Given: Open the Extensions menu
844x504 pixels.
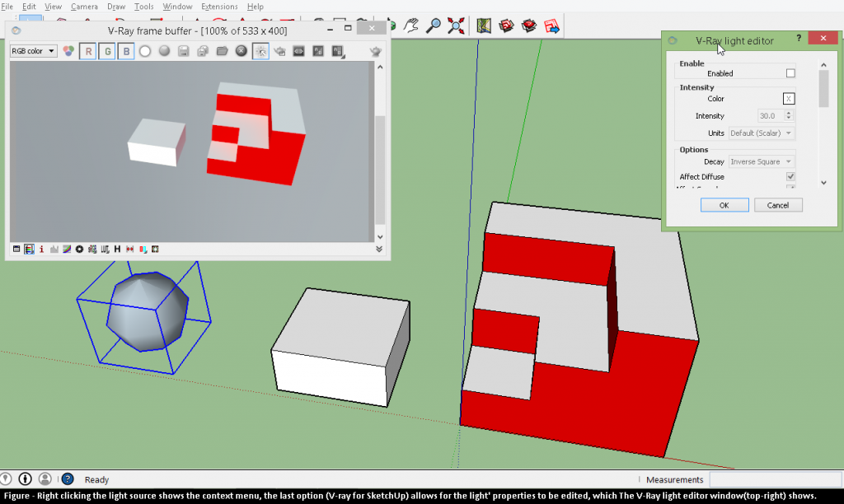Looking at the screenshot, I should [219, 7].
